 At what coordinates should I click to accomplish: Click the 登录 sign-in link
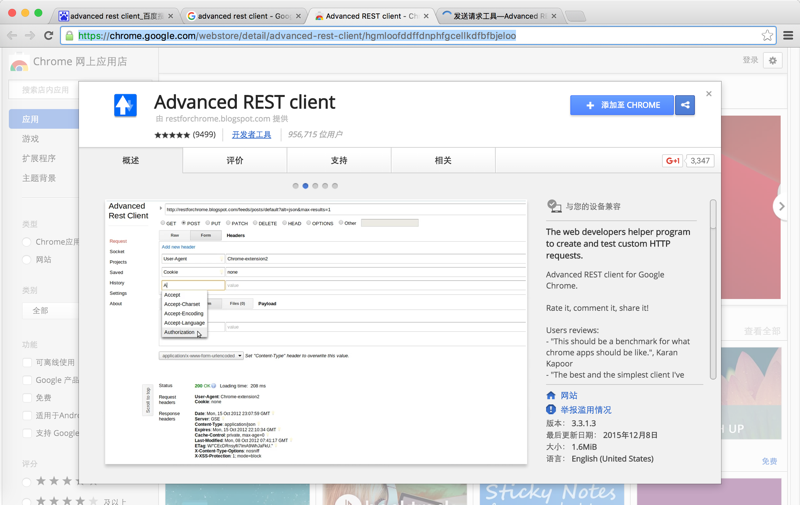[750, 60]
